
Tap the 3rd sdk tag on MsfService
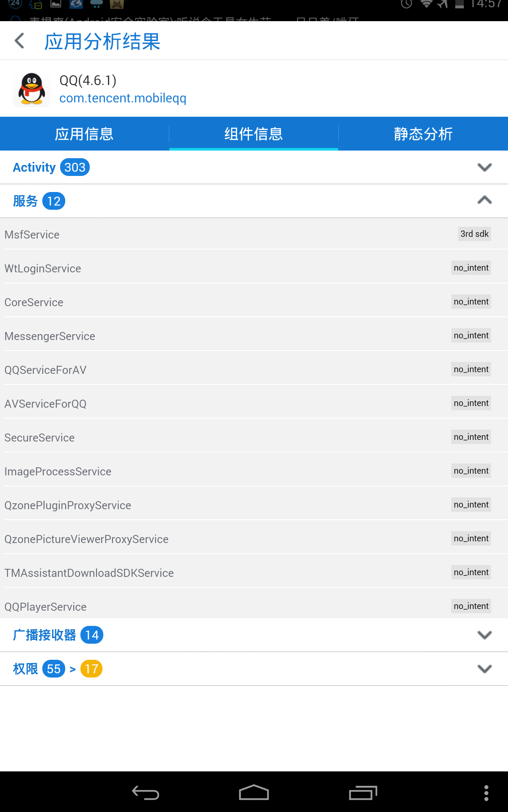coord(475,234)
